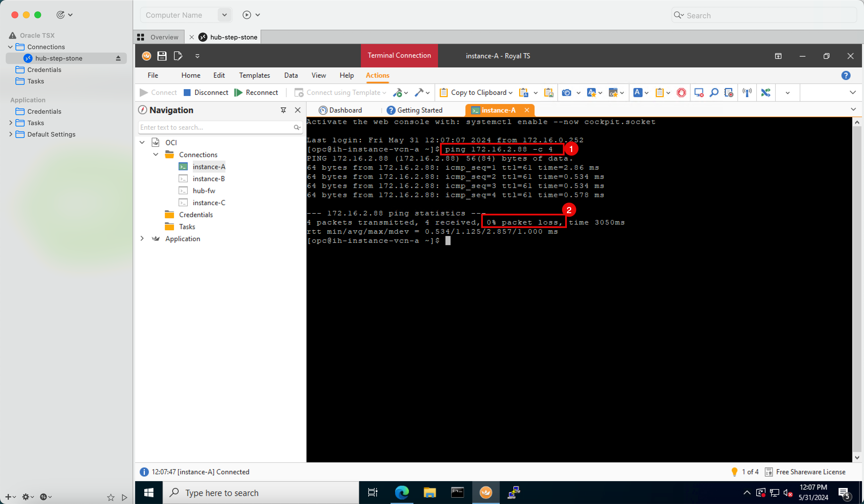Click the screenshot capture icon
This screenshot has height=504, width=864.
tap(566, 92)
